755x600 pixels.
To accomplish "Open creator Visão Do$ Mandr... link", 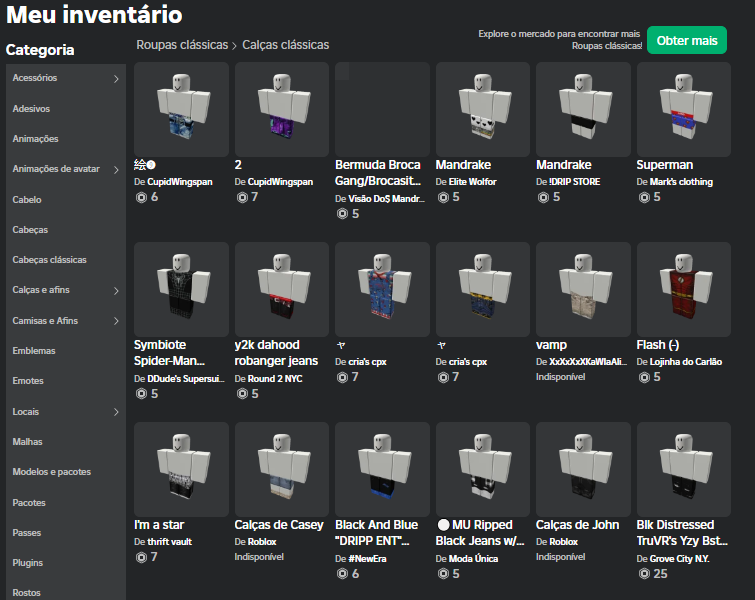I will [386, 198].
